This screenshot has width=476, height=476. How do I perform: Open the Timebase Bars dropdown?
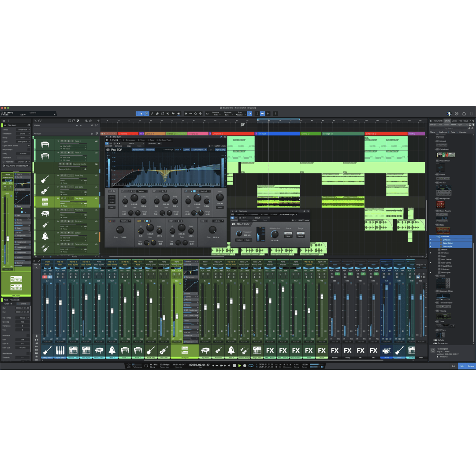point(228,114)
